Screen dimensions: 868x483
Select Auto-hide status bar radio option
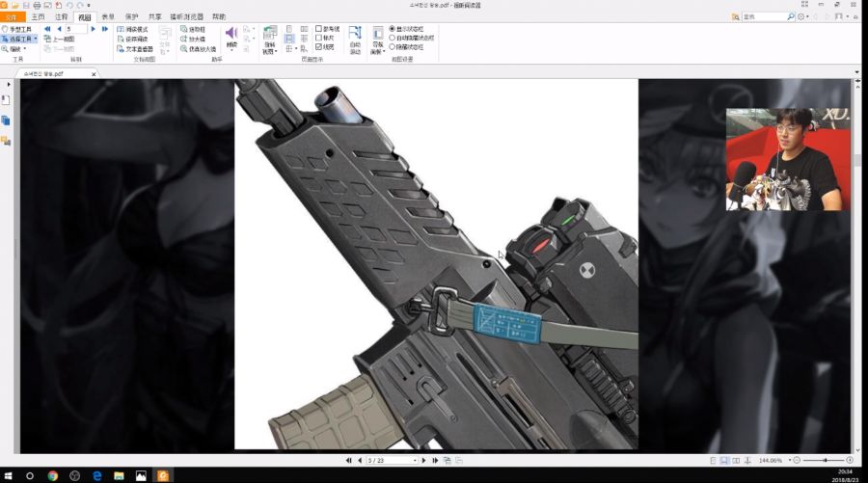coord(392,39)
